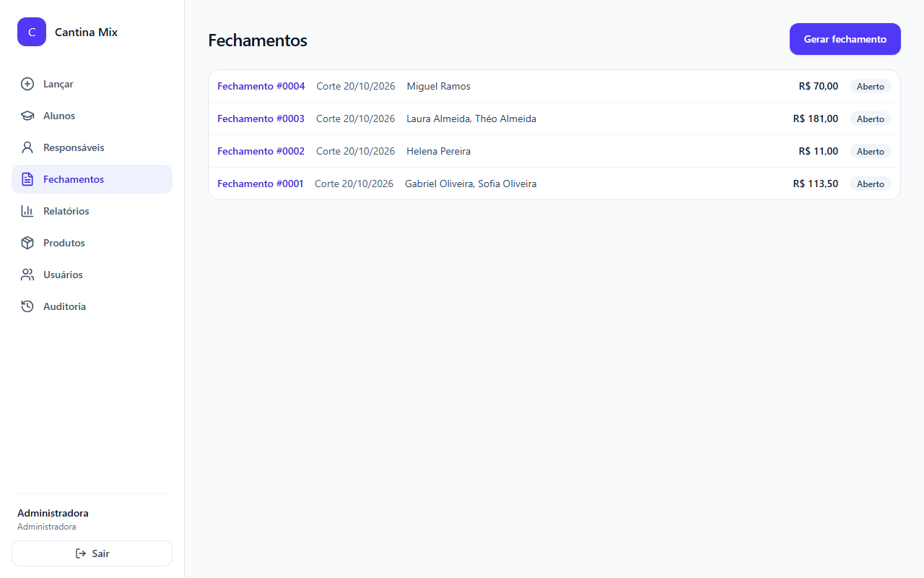Click the Auditoria history clock icon

(27, 306)
